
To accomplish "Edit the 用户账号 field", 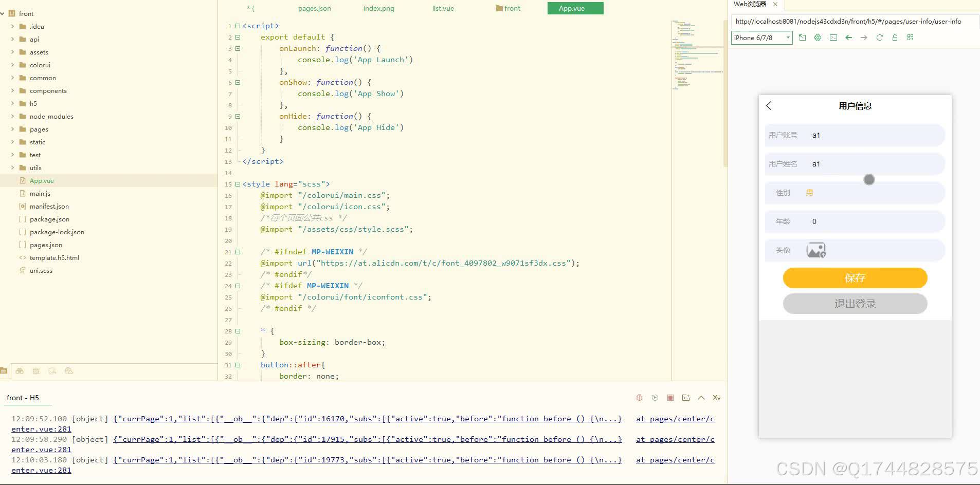I will pos(855,135).
